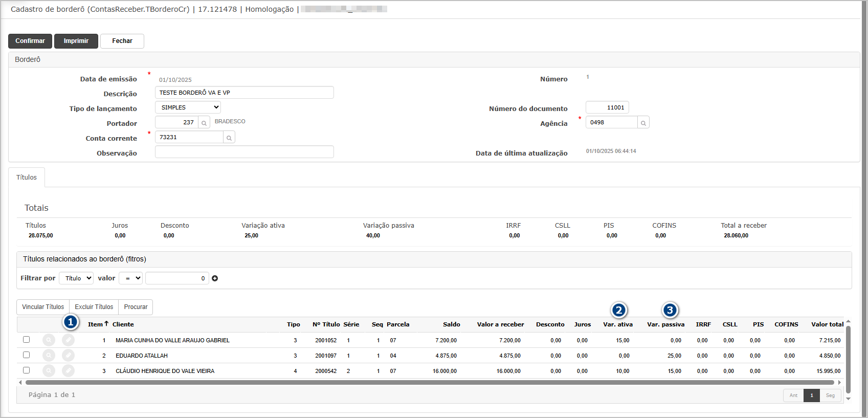Viewport: 868px width, 418px height.
Task: Switch to the Títulos tab
Action: [27, 178]
